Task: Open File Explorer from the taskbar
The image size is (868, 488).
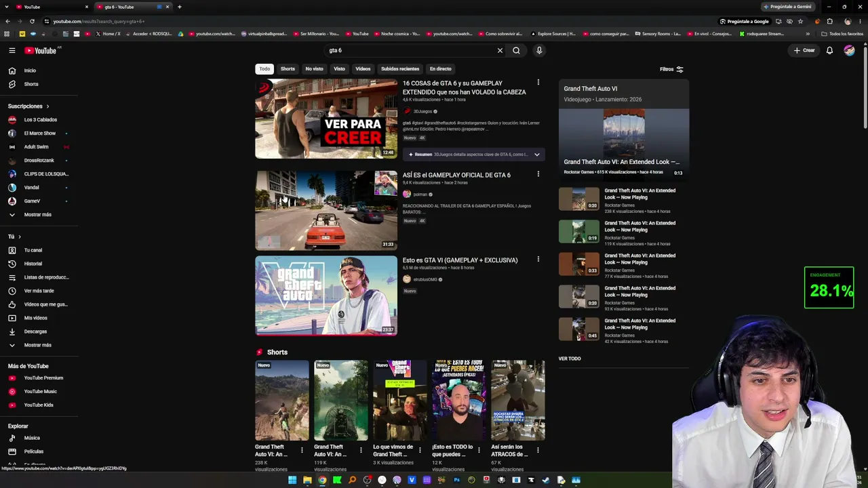Action: (x=307, y=480)
